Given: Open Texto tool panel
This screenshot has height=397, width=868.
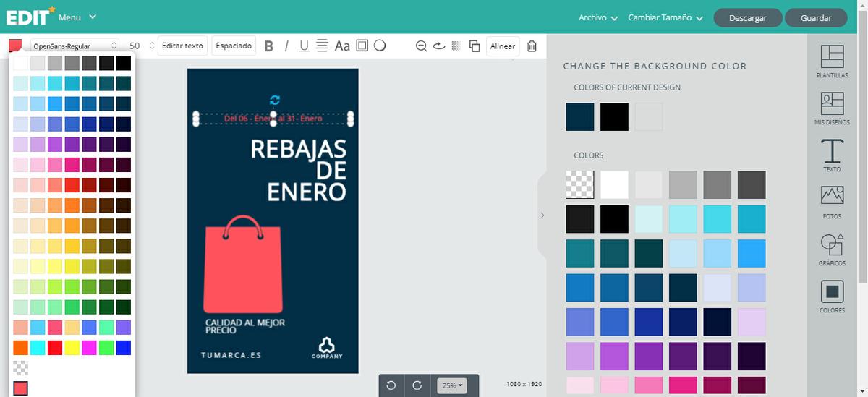Looking at the screenshot, I should [832, 155].
